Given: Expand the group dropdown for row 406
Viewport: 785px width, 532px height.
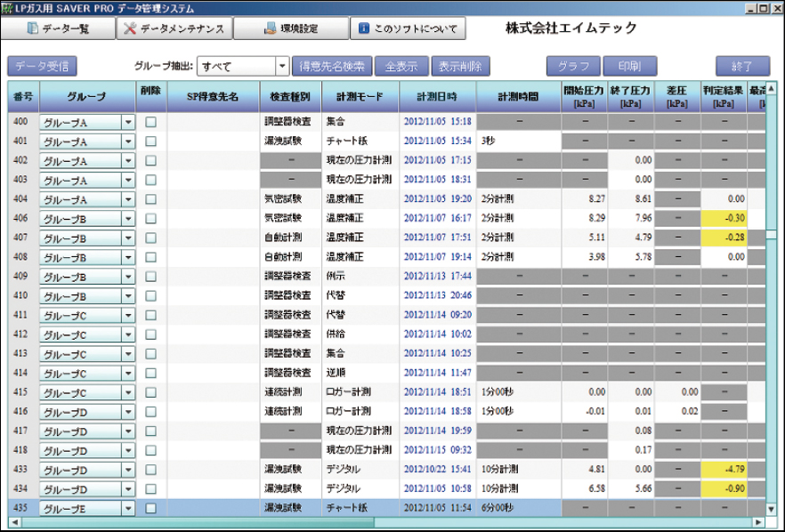Looking at the screenshot, I should [128, 219].
